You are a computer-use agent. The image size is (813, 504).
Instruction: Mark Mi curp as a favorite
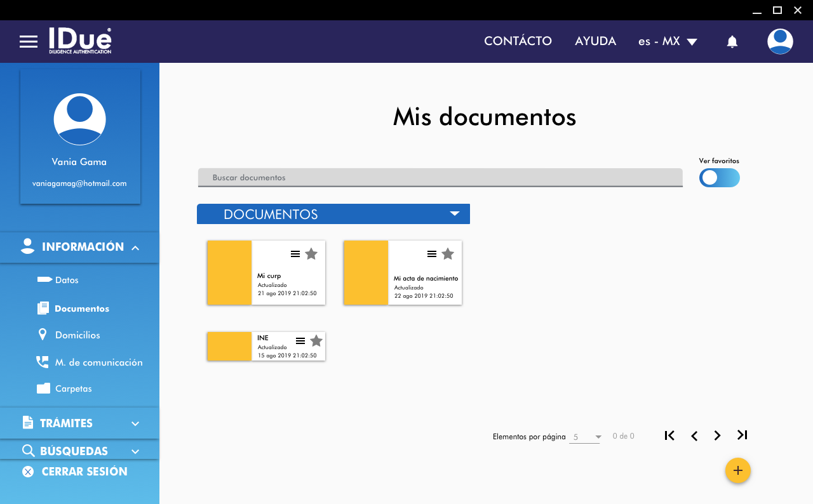click(x=311, y=254)
